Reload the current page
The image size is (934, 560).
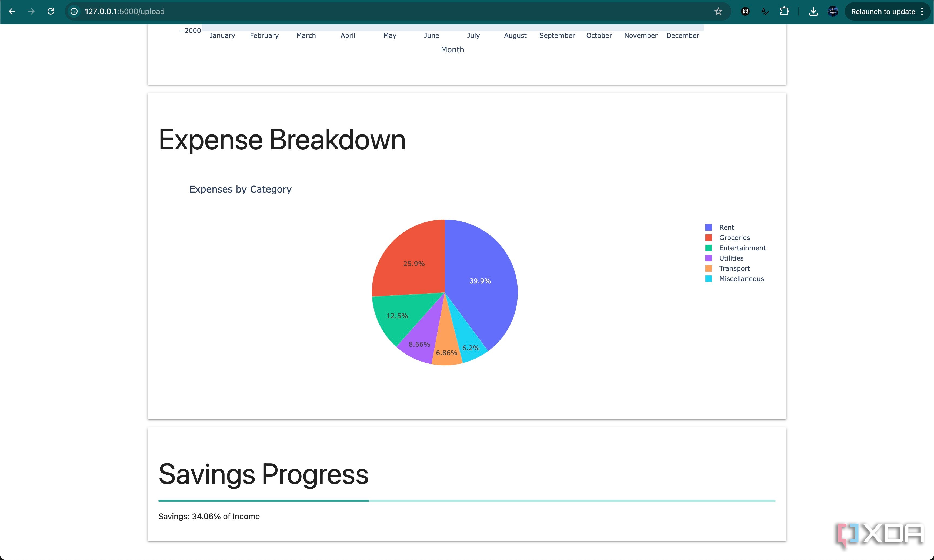pos(51,11)
